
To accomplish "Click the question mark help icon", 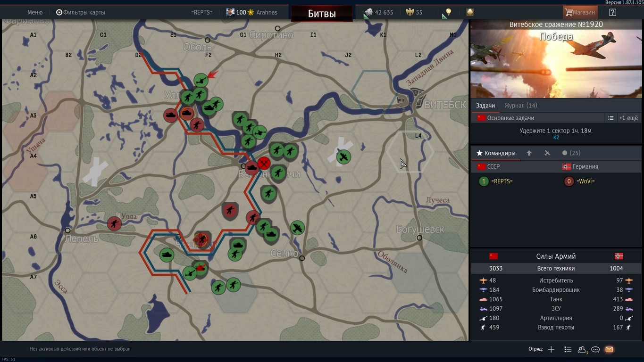I will [x=612, y=12].
